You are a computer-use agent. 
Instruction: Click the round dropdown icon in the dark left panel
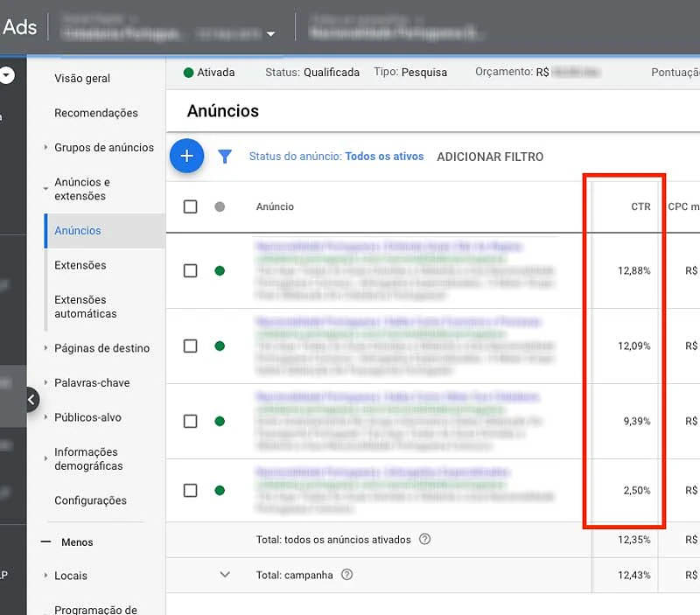pos(7,75)
